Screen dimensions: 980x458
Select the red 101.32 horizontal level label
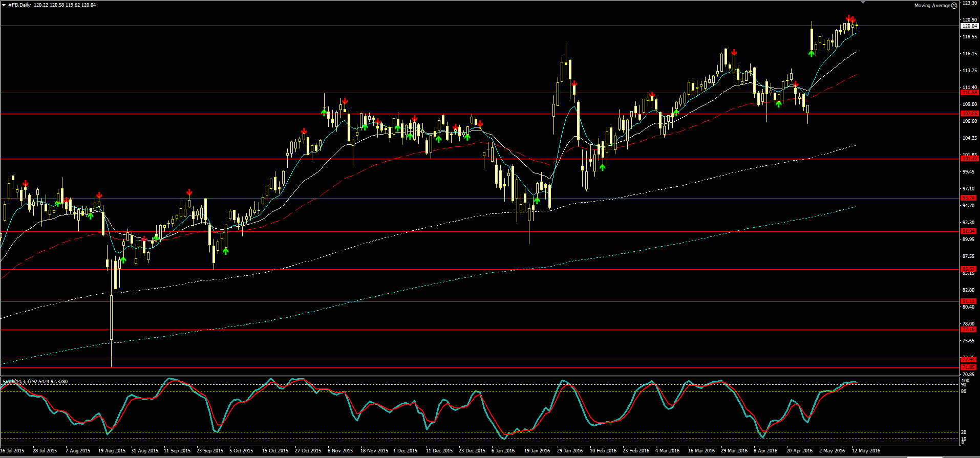970,159
